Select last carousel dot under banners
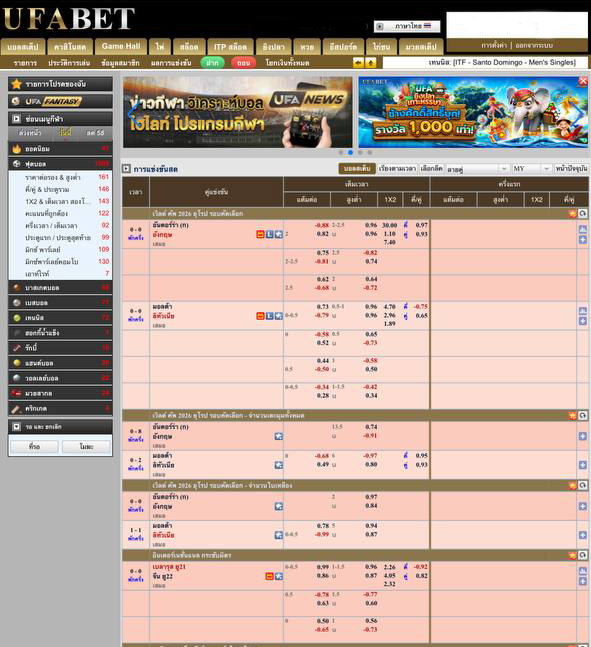The image size is (591, 647). [370, 152]
